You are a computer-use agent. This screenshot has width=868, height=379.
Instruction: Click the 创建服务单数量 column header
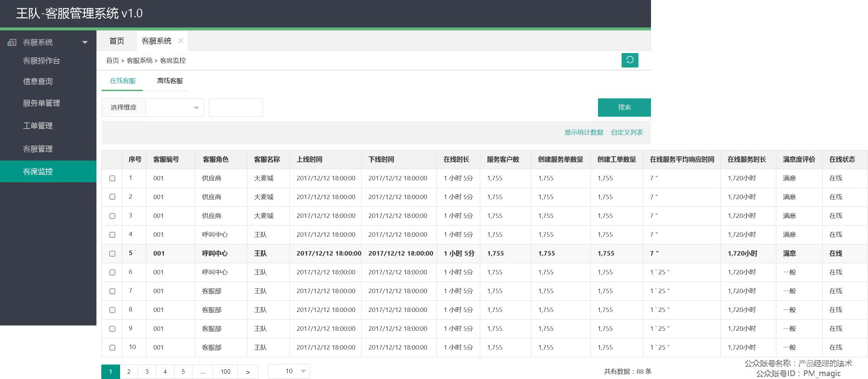coord(560,160)
